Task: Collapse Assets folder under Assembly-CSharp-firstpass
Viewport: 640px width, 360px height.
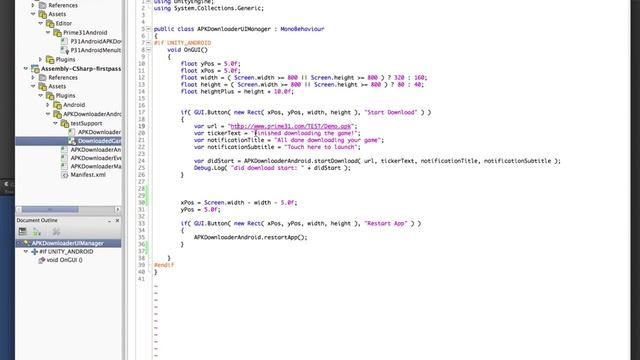Action: [x=33, y=87]
